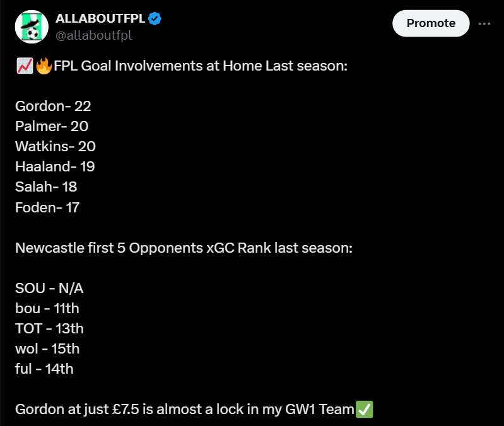Click the 'Salah- 18' line
Viewport: 504px width, 426px height.
(x=46, y=187)
